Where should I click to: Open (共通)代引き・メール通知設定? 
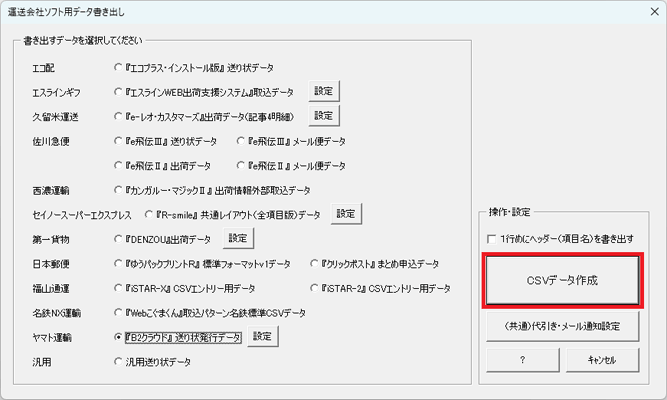pyautogui.click(x=562, y=326)
